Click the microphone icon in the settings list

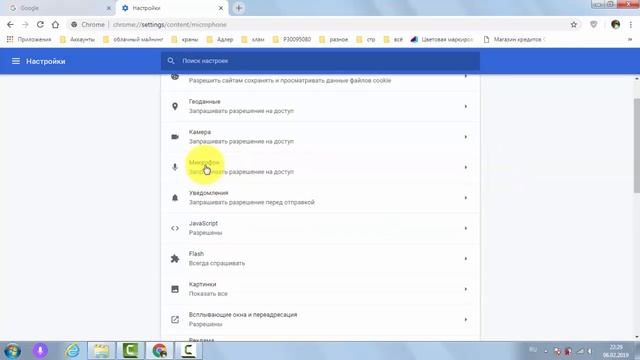pyautogui.click(x=175, y=167)
